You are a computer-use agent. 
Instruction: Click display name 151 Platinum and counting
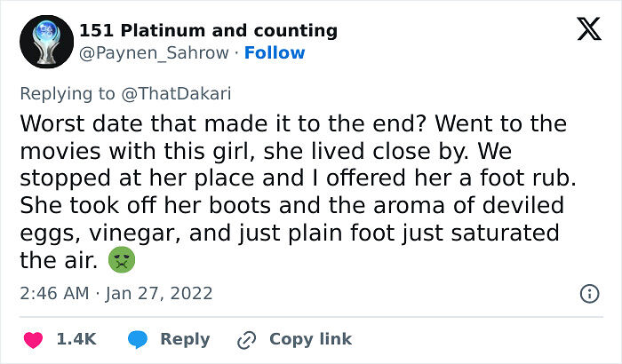point(208,30)
